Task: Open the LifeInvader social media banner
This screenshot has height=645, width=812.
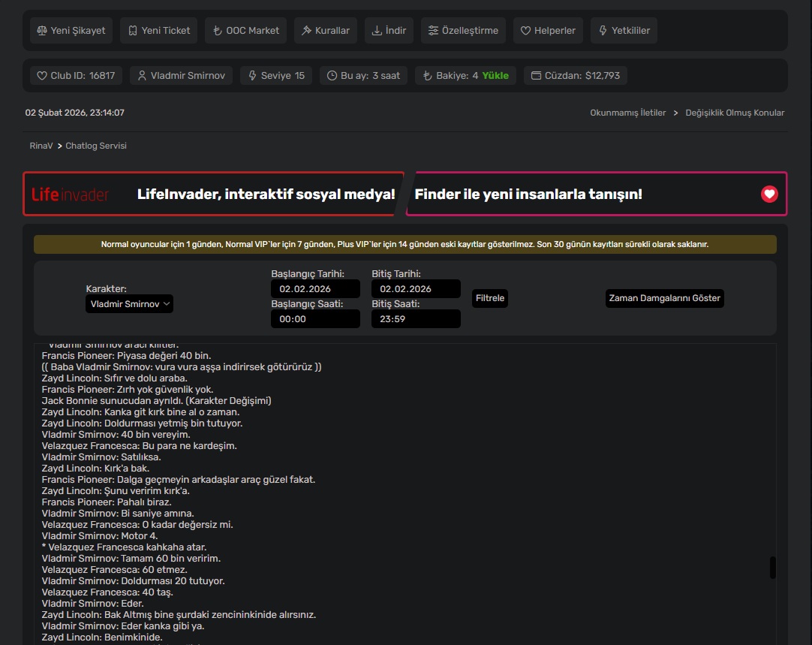Action: [213, 194]
